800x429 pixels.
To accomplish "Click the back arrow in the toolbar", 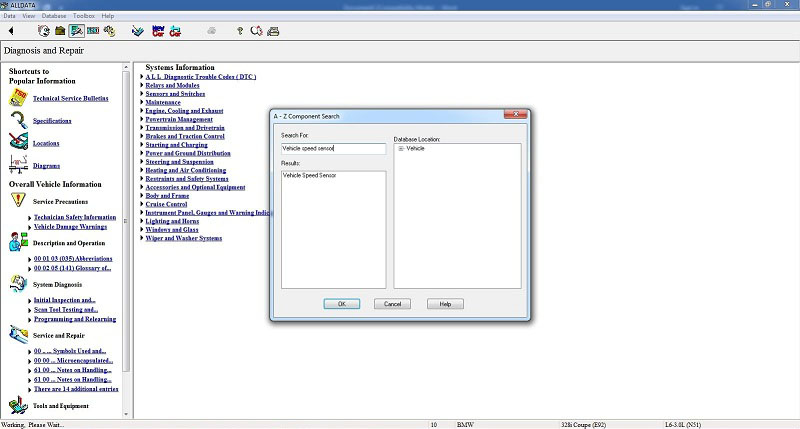I will click(x=11, y=31).
